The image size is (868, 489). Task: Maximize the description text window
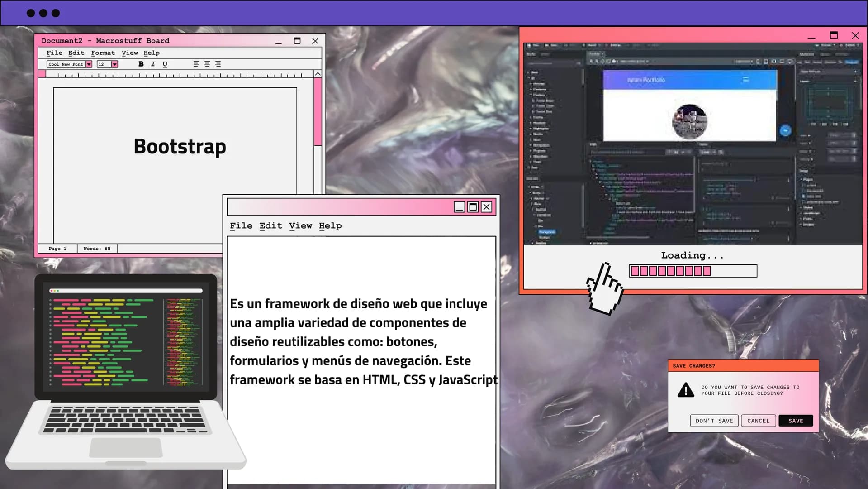[x=473, y=207]
